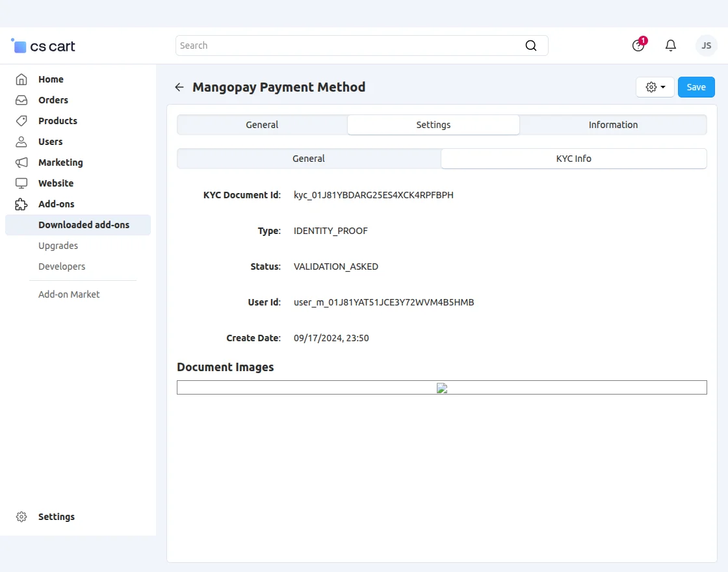Click the broken document image thumbnail

442,387
